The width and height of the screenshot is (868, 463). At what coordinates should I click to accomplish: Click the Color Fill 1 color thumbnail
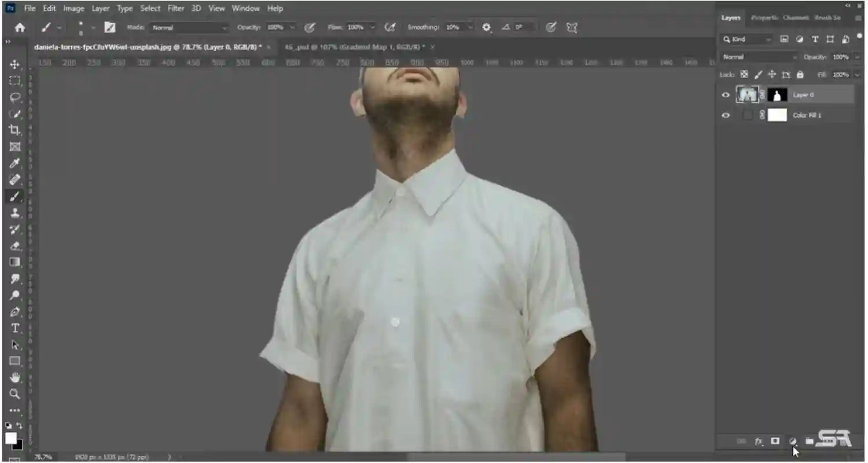click(748, 115)
